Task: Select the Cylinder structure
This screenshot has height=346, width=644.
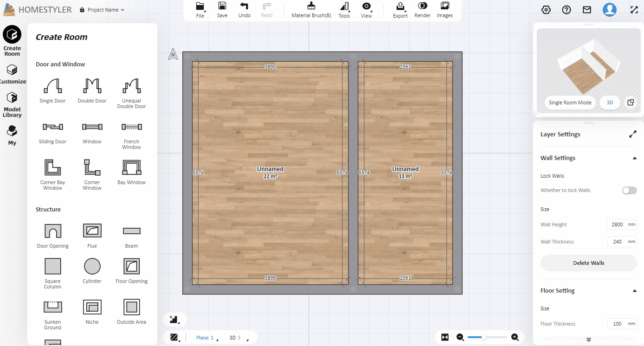Action: pos(92,267)
